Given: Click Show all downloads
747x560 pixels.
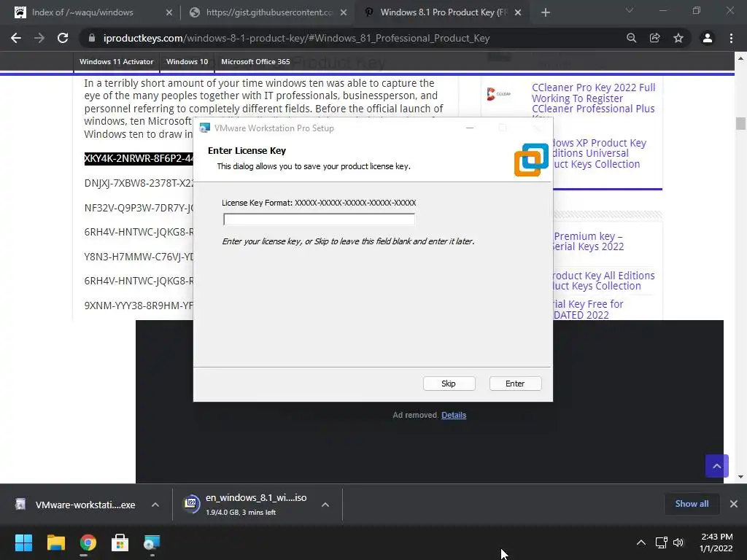Looking at the screenshot, I should [692, 504].
